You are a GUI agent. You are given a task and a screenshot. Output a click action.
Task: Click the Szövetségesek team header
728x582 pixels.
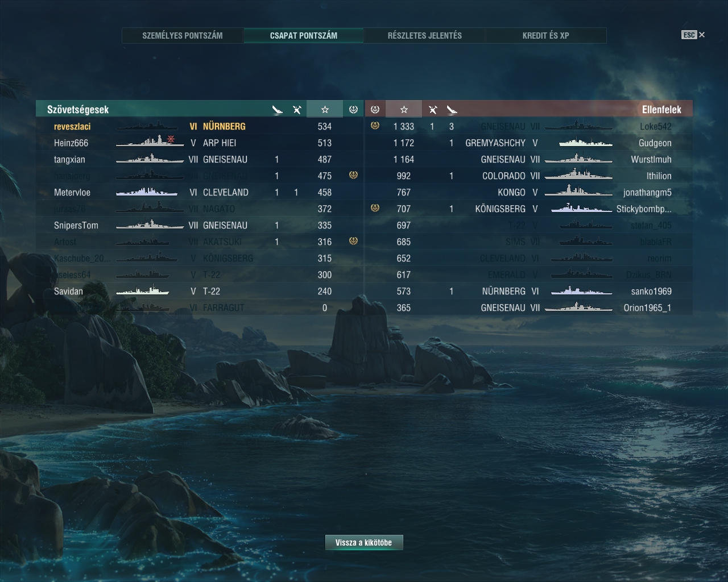click(78, 109)
